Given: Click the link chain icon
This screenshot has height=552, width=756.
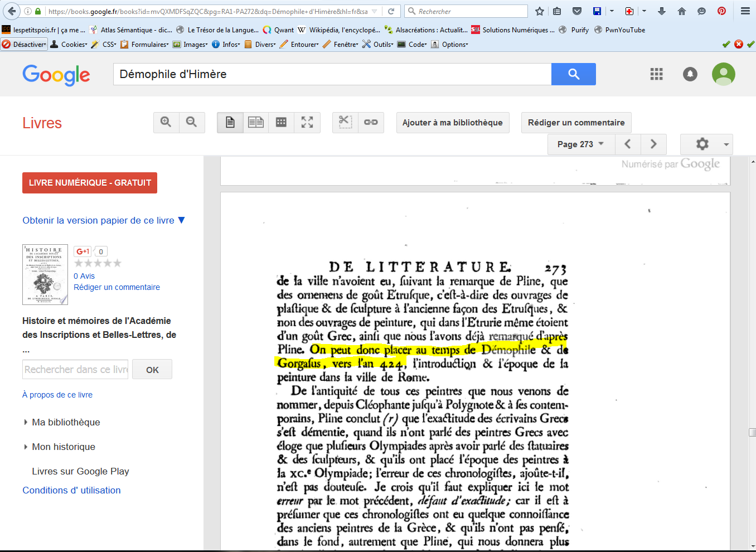Looking at the screenshot, I should [371, 122].
